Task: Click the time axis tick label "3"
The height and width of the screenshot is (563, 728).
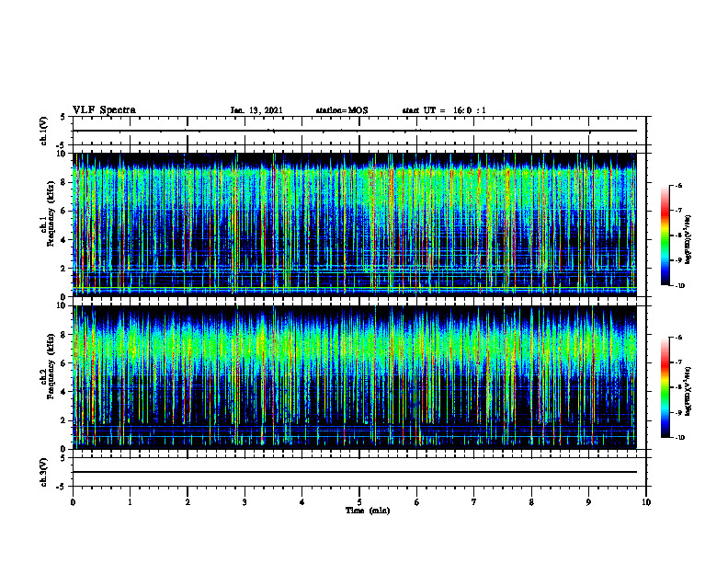Action: click(x=245, y=502)
